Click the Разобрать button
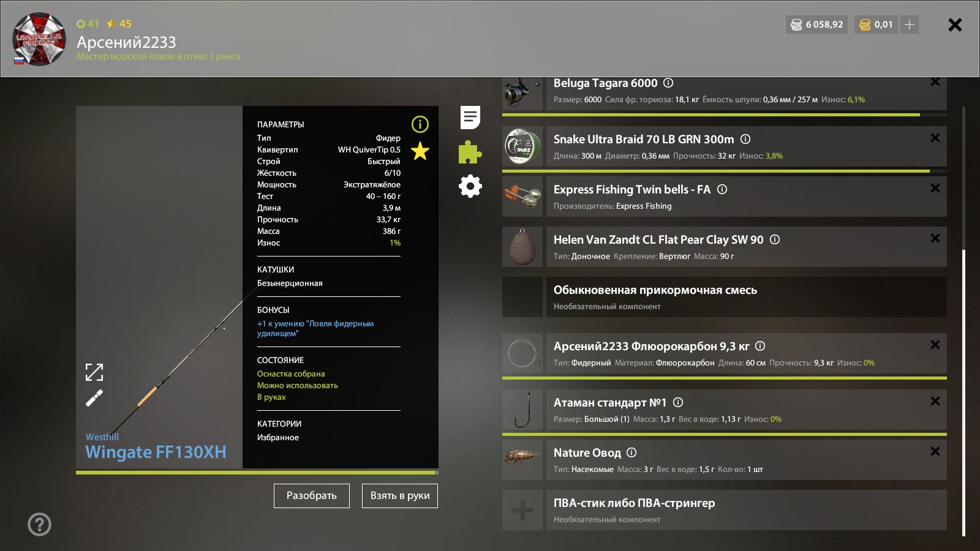Screen dimensions: 980x551 coord(312,496)
